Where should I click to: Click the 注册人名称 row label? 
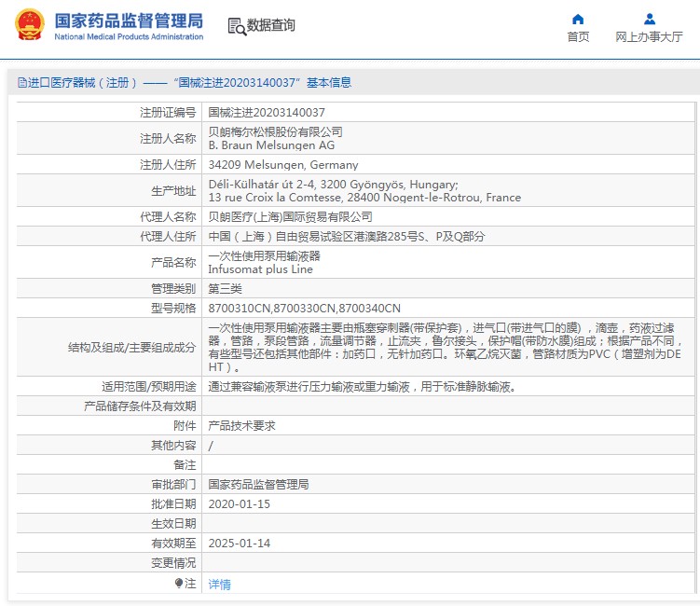(168, 138)
